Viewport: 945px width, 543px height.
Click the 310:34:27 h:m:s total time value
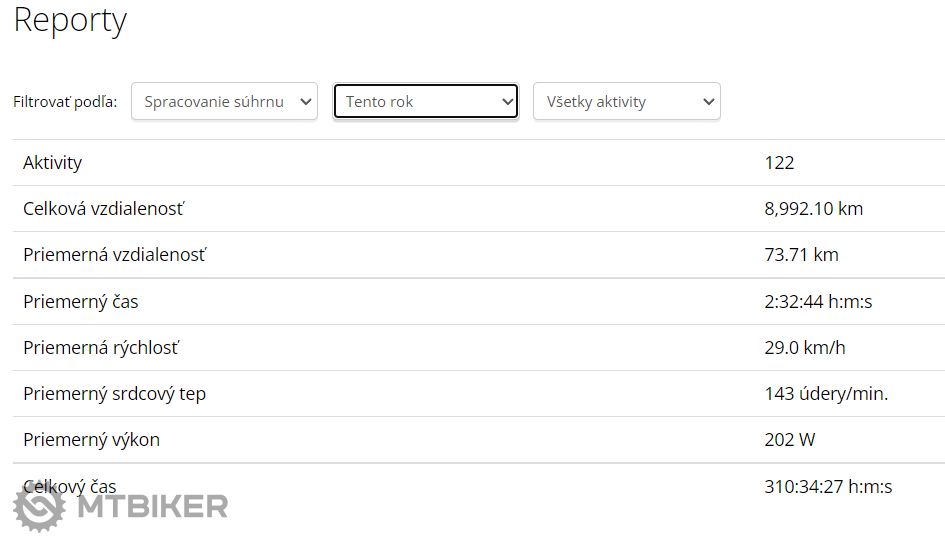click(x=828, y=487)
